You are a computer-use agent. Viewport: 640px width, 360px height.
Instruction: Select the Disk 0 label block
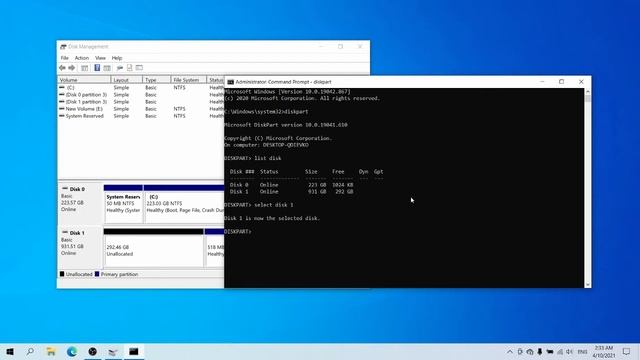click(80, 203)
